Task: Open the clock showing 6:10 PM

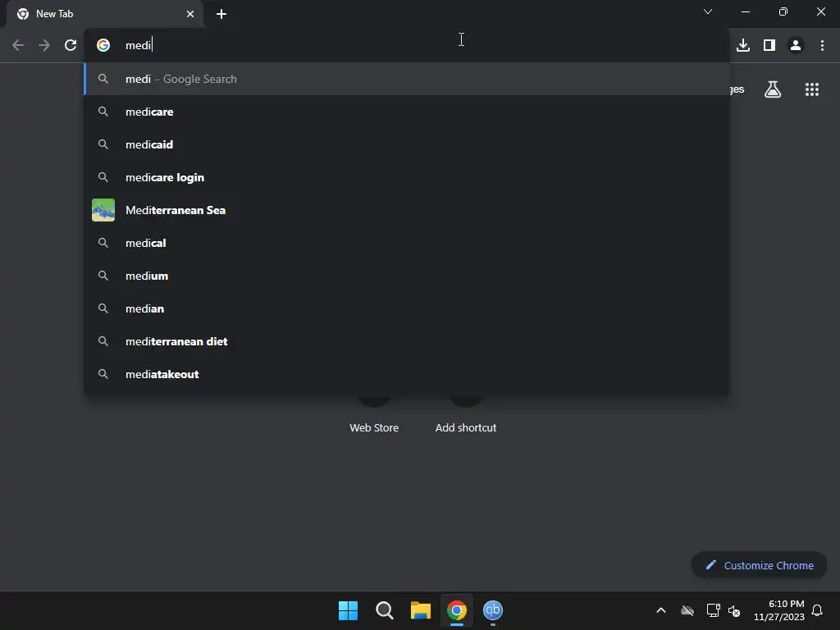Action: click(779, 610)
